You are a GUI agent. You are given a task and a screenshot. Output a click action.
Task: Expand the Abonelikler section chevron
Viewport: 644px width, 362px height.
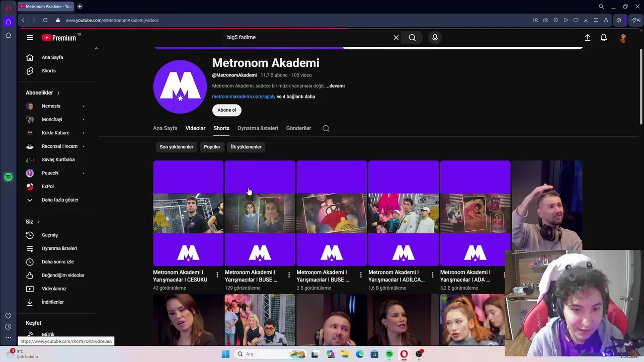(58, 93)
